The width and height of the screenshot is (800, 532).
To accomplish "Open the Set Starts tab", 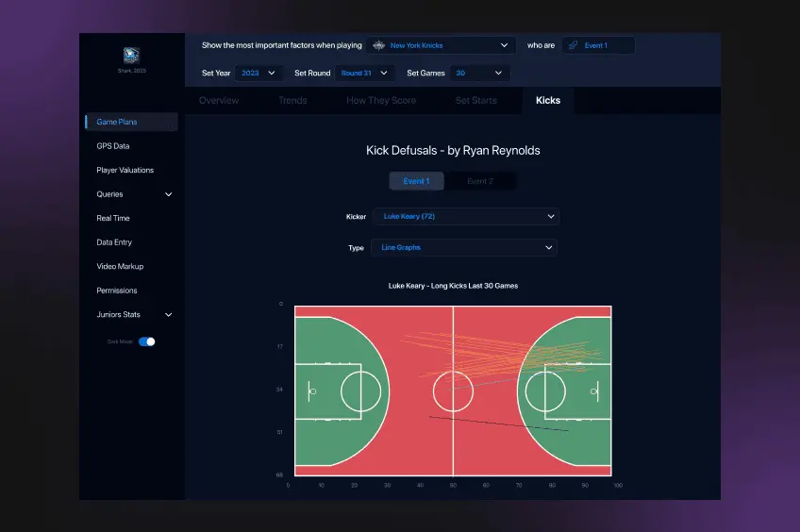I will coord(475,100).
